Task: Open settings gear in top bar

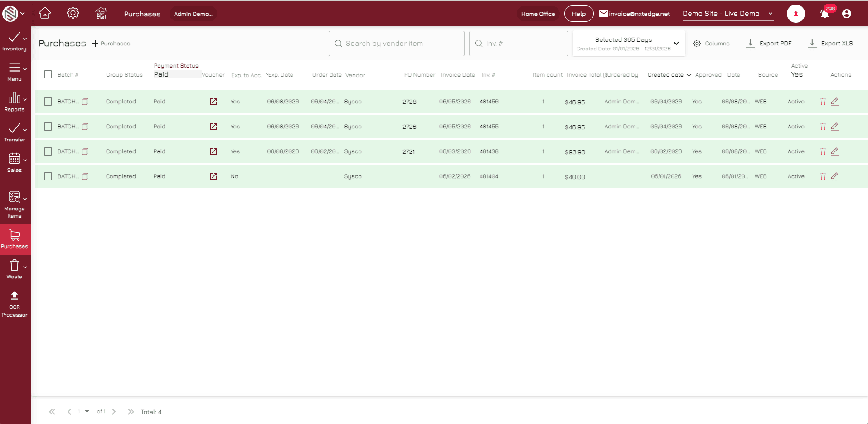Action: (73, 13)
